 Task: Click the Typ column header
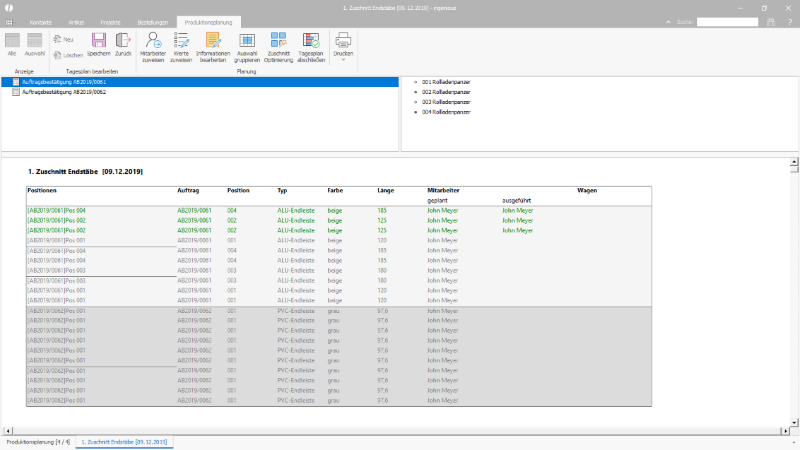(282, 190)
